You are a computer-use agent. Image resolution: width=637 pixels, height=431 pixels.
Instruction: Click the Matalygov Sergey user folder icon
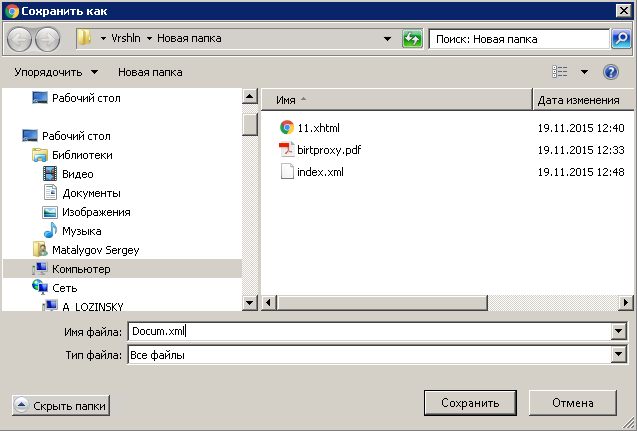click(40, 249)
